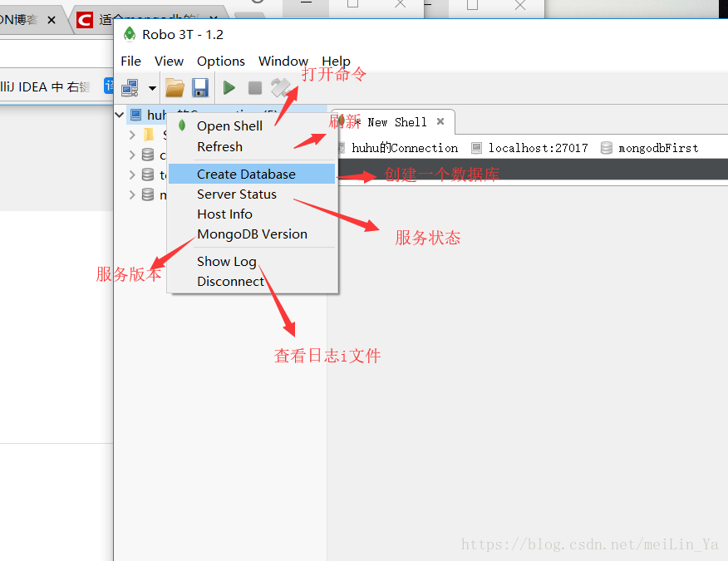Click the mongodbFirst database label
The width and height of the screenshot is (728, 561).
tap(658, 148)
